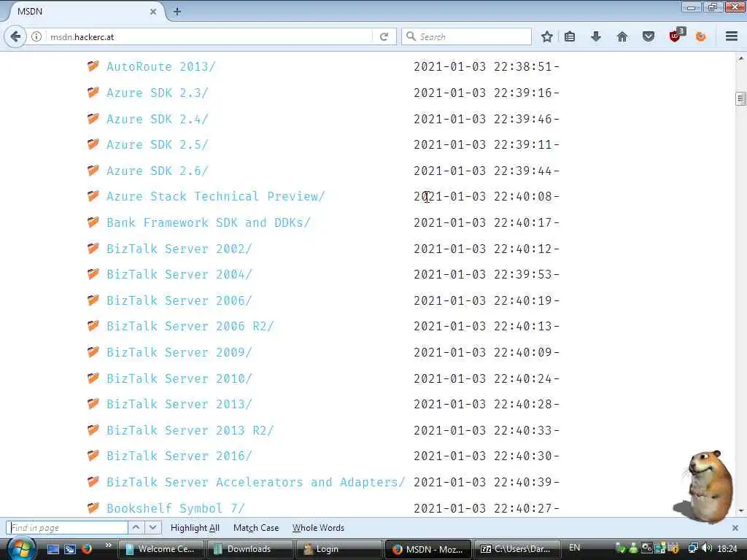
Task: Reload the page with the refresh icon
Action: tap(384, 36)
